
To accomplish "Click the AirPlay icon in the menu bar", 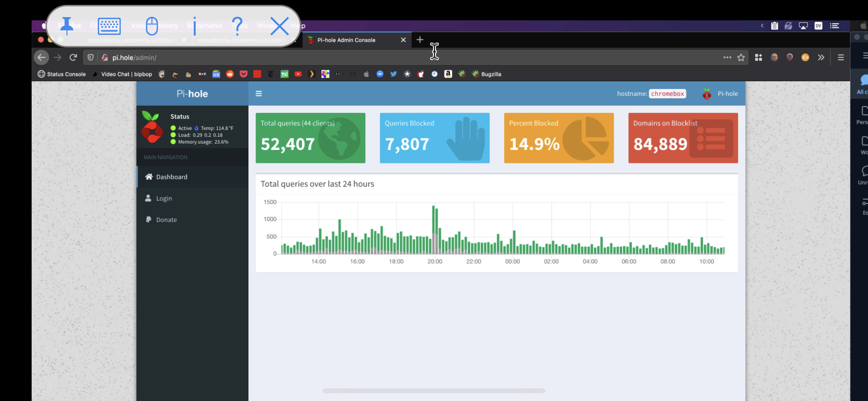I will [804, 25].
